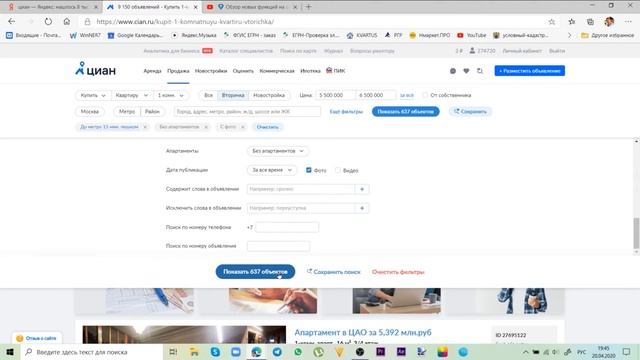Open Telegram from the taskbar
The height and width of the screenshot is (360, 640).
click(x=277, y=352)
